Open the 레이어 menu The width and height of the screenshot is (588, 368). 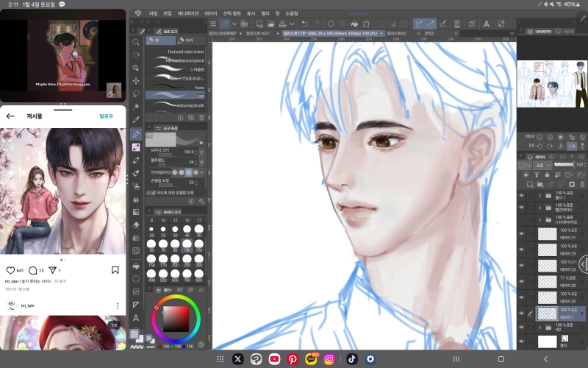(211, 13)
